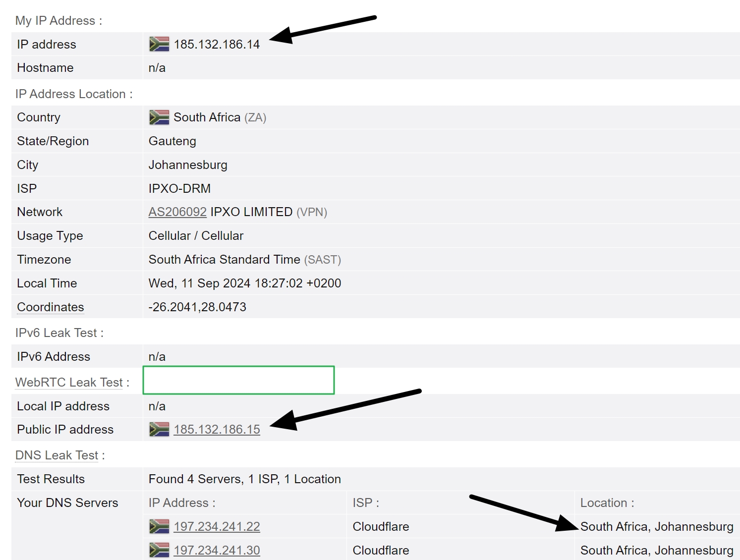Select the IPv6 Address n/a value

pyautogui.click(x=157, y=356)
